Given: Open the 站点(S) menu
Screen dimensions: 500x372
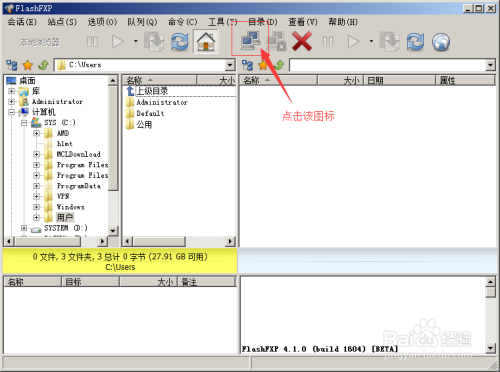Looking at the screenshot, I should (62, 22).
